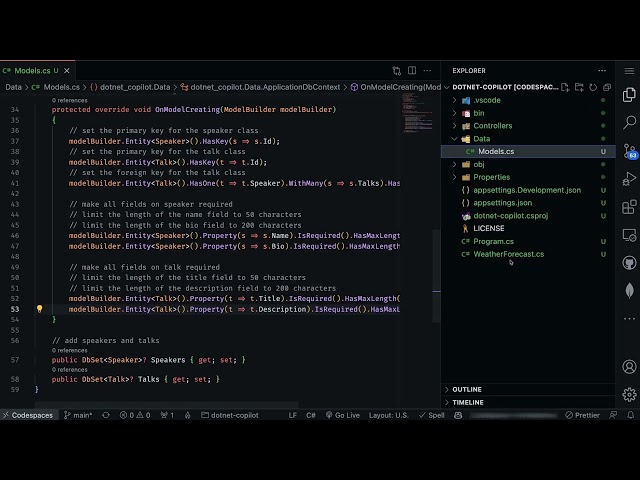
Task: Click New File icon in Explorer header
Action: [565, 87]
